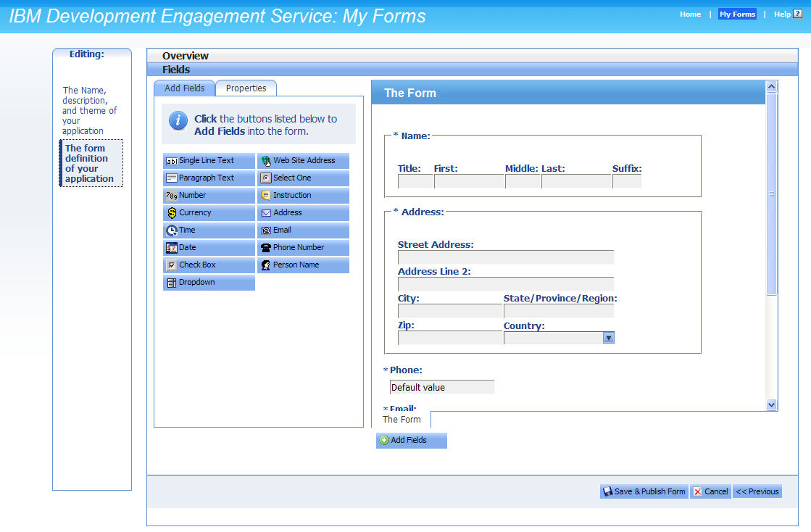Open the Country dropdown arrow
The width and height of the screenshot is (811, 532).
(x=609, y=338)
